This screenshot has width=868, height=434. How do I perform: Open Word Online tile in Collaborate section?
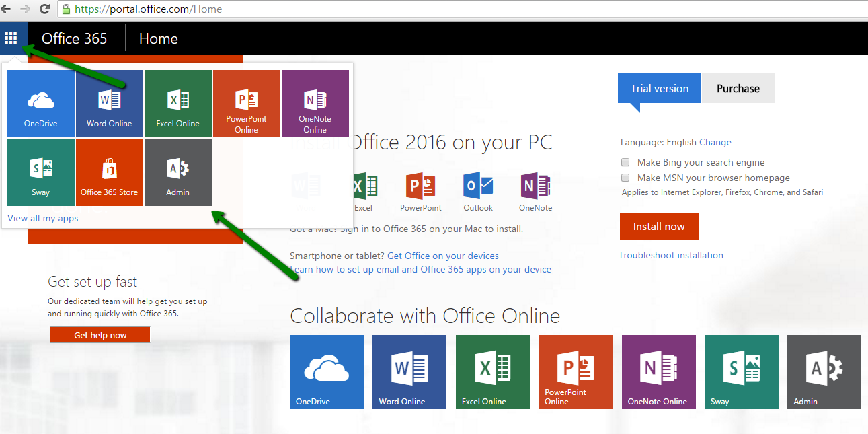pyautogui.click(x=409, y=372)
